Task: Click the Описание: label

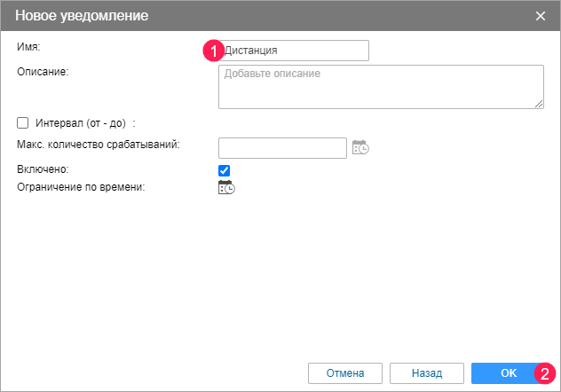Action: click(x=43, y=70)
